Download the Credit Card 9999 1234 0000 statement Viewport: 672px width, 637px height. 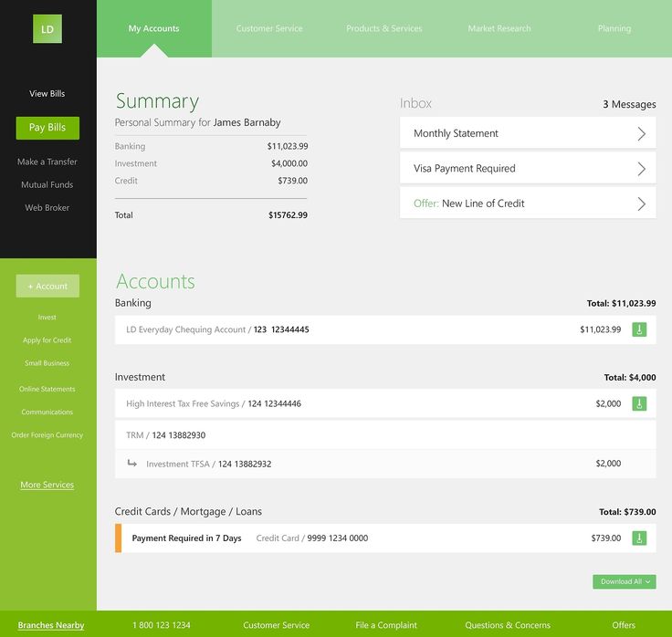tap(639, 538)
